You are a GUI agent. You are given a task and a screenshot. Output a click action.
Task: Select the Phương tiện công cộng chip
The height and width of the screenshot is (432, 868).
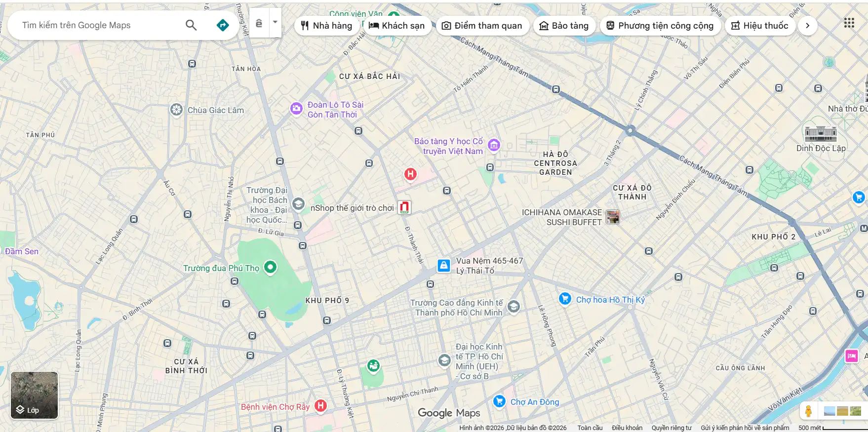click(x=660, y=26)
